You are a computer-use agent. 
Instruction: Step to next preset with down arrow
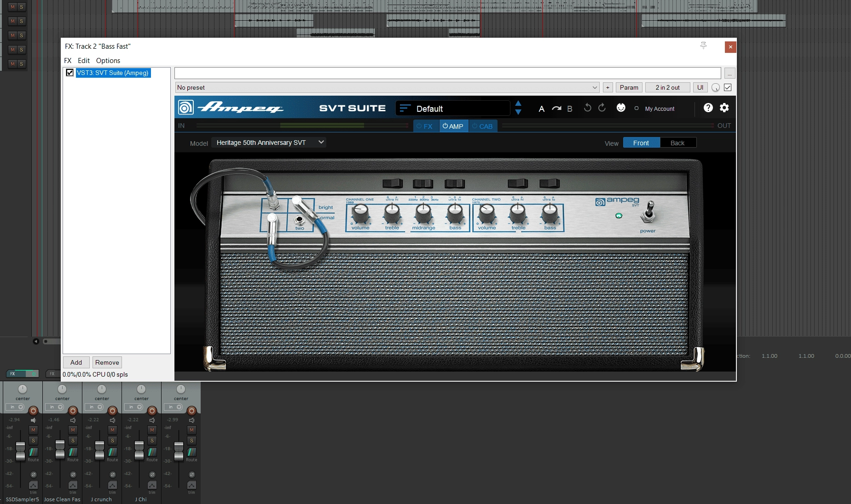pyautogui.click(x=518, y=112)
